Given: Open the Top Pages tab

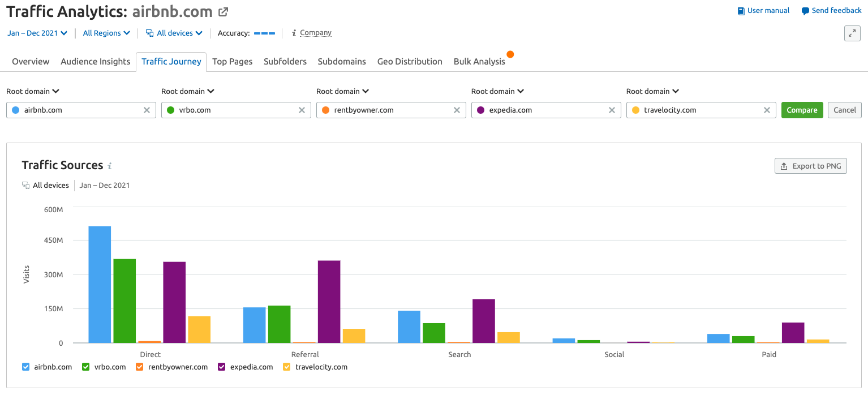Looking at the screenshot, I should 233,62.
